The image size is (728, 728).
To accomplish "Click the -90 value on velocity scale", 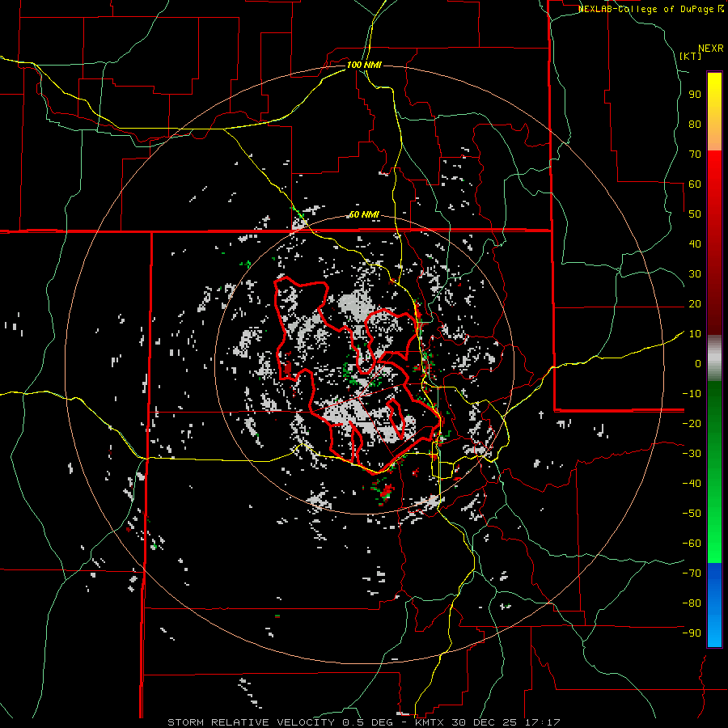I will tap(692, 633).
